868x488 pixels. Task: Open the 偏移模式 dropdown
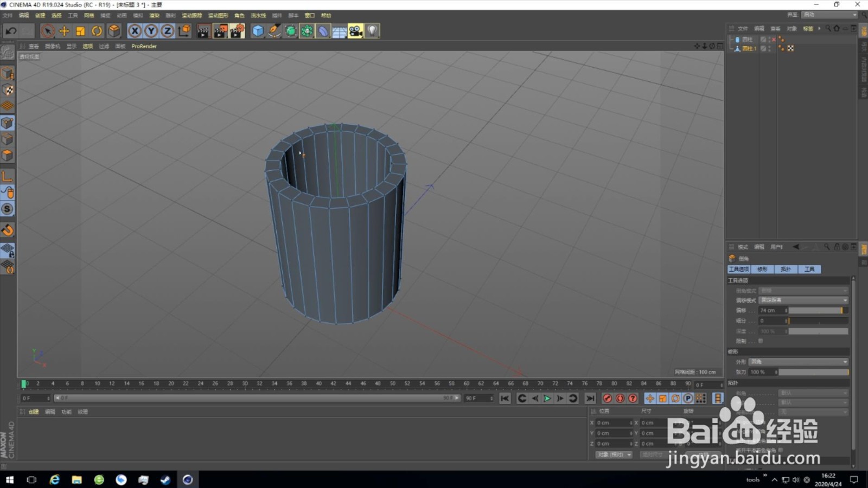click(x=803, y=300)
